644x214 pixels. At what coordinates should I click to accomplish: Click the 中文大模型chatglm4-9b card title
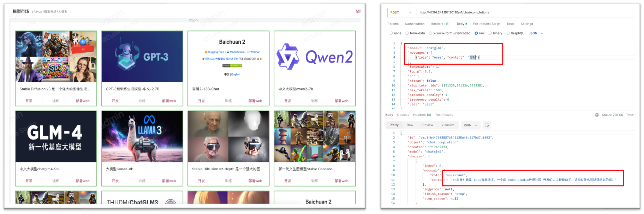tap(39, 169)
